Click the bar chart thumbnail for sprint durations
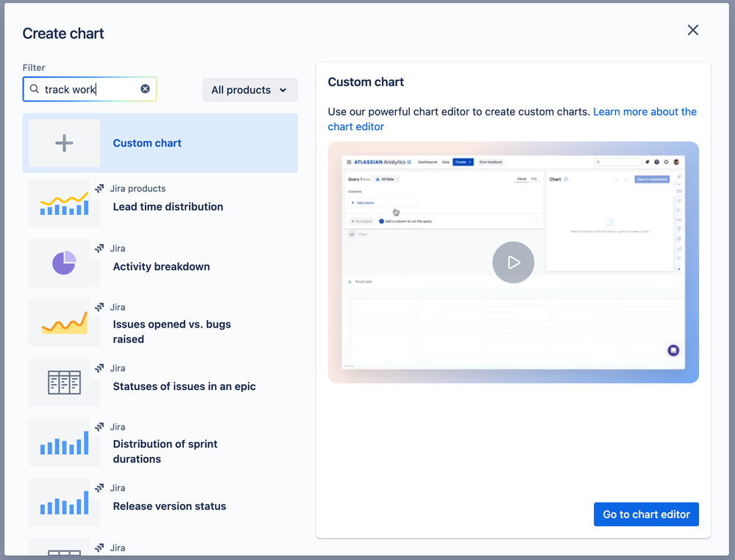 (x=64, y=442)
